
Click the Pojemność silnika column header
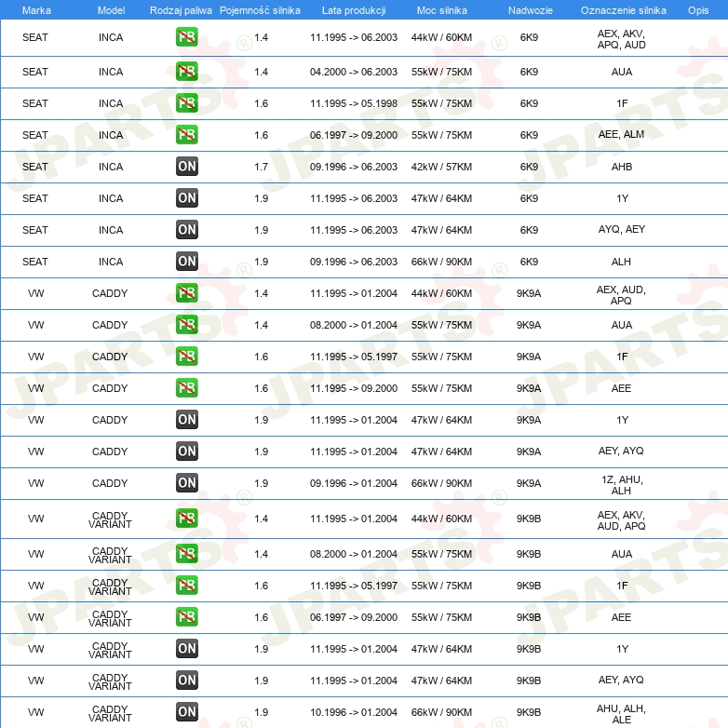click(260, 10)
